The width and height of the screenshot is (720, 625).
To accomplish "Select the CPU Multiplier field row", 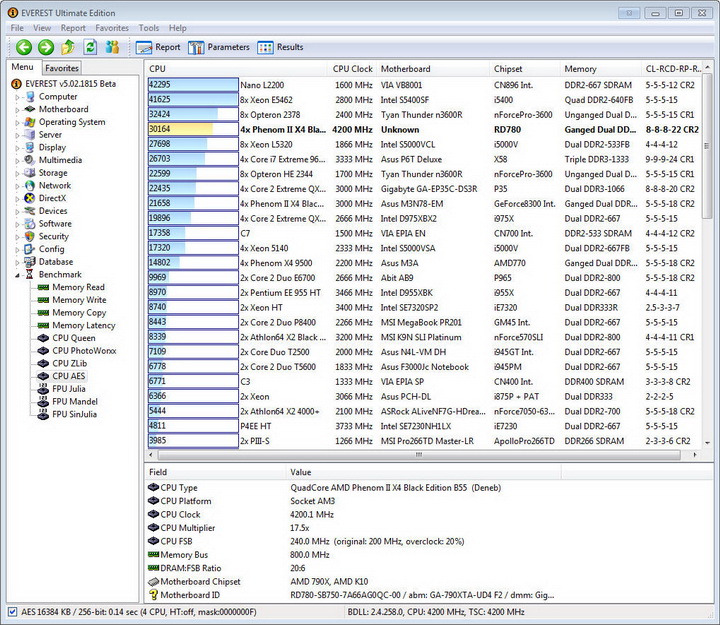I will tap(354, 528).
